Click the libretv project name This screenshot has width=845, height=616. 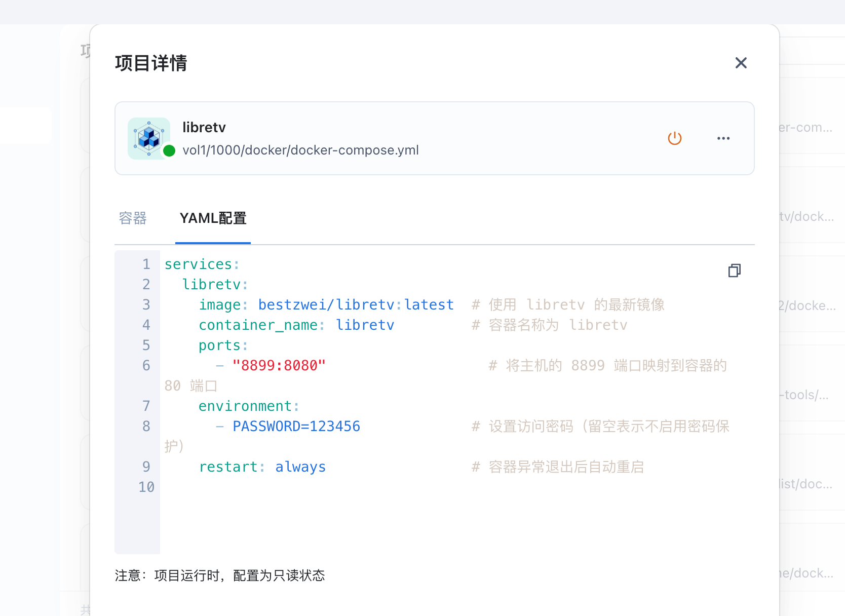tap(204, 128)
